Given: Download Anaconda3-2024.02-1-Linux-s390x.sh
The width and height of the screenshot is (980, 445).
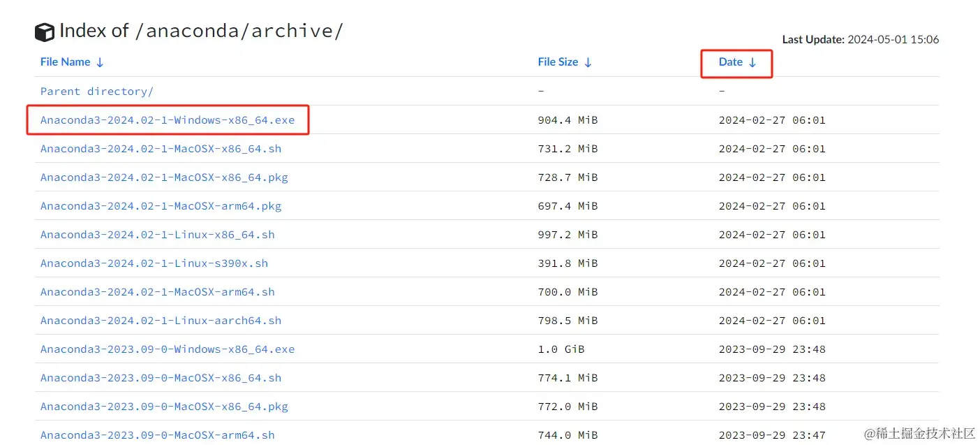Looking at the screenshot, I should click(x=154, y=263).
